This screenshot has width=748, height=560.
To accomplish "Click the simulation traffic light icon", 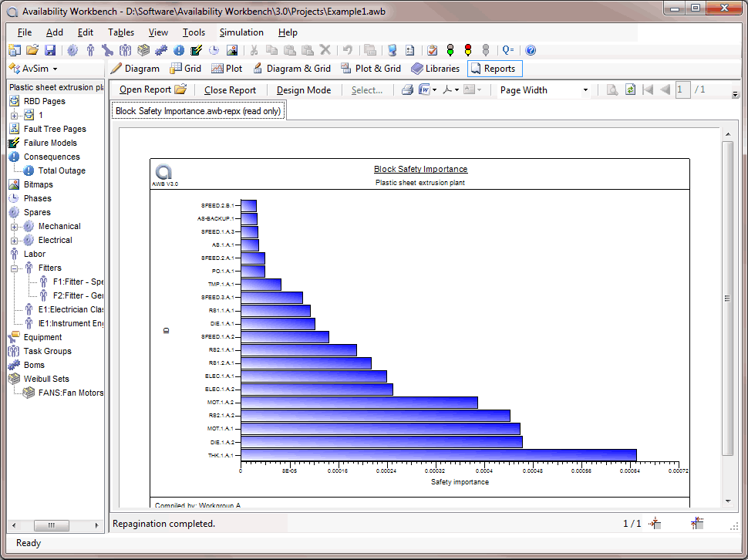I will (452, 50).
